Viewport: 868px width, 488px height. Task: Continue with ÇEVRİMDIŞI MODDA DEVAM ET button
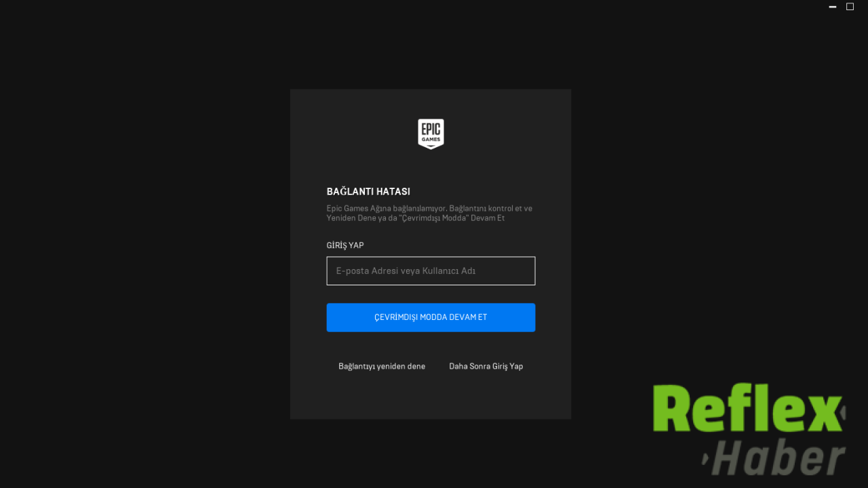[431, 317]
